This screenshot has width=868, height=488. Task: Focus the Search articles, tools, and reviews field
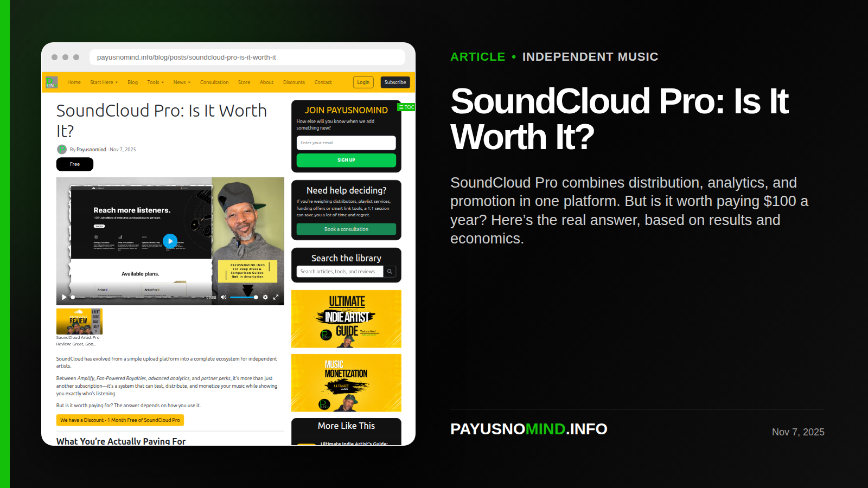click(340, 272)
